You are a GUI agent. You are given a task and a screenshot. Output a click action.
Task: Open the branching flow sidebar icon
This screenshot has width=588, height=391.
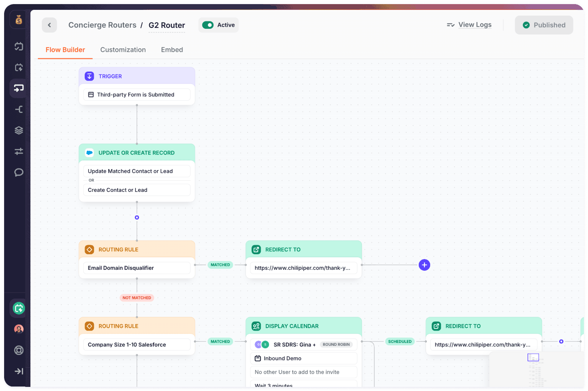click(x=19, y=109)
